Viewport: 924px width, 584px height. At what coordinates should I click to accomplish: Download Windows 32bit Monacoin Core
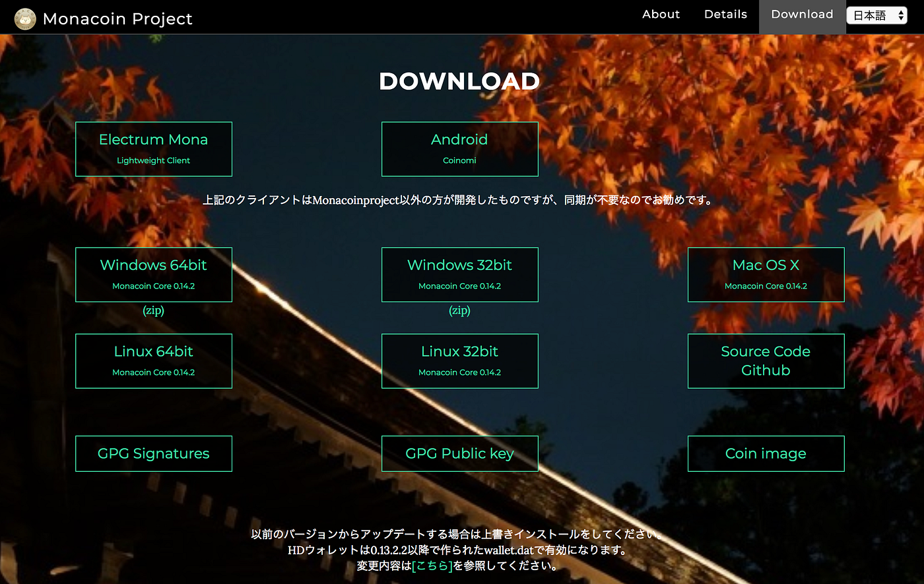(459, 275)
